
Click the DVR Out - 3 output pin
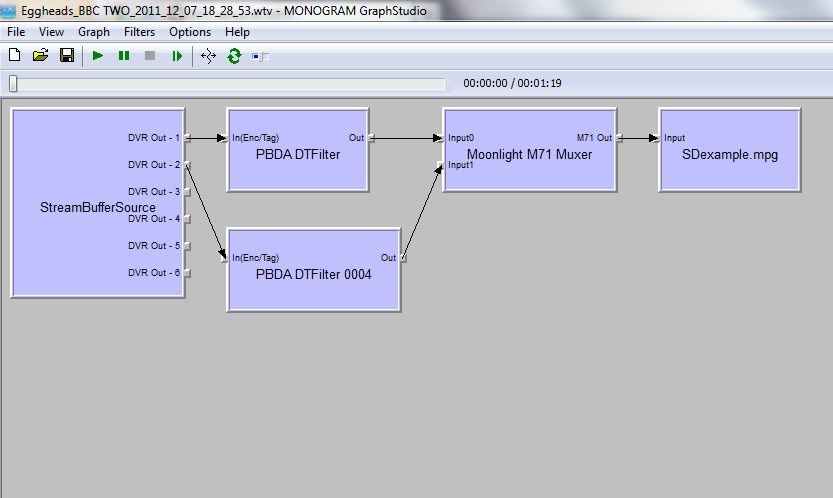pyautogui.click(x=187, y=192)
